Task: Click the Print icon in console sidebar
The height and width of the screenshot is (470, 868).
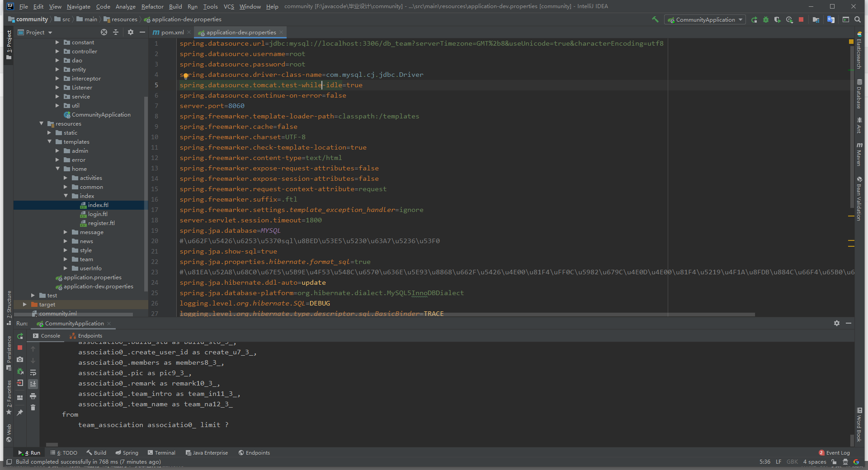Action: click(x=33, y=396)
